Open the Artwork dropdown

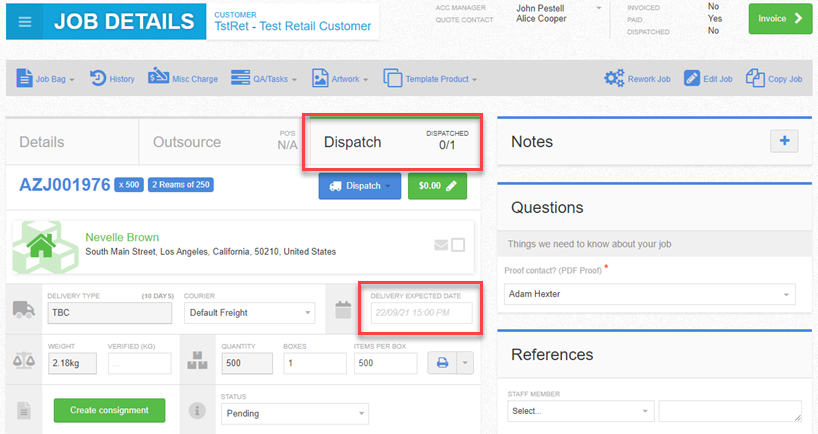(x=340, y=79)
